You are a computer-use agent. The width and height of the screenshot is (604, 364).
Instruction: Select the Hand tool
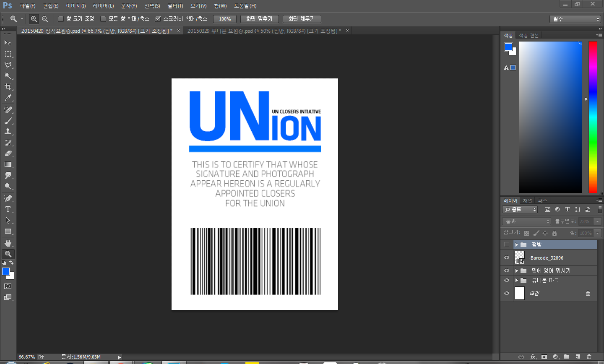click(8, 243)
